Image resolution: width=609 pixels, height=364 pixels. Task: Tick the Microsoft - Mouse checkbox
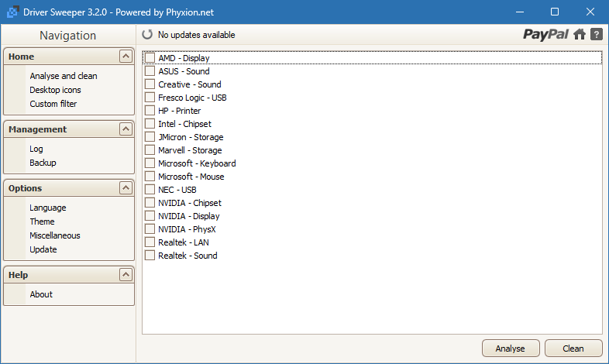(x=150, y=177)
